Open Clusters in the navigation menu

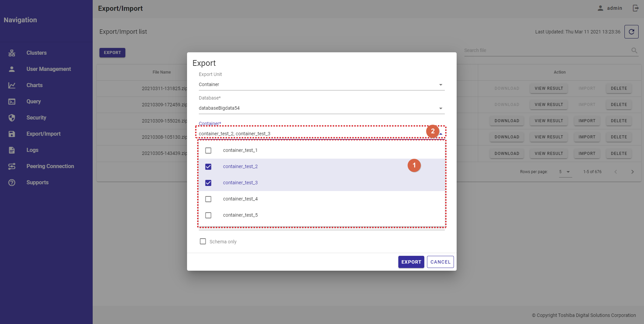37,53
